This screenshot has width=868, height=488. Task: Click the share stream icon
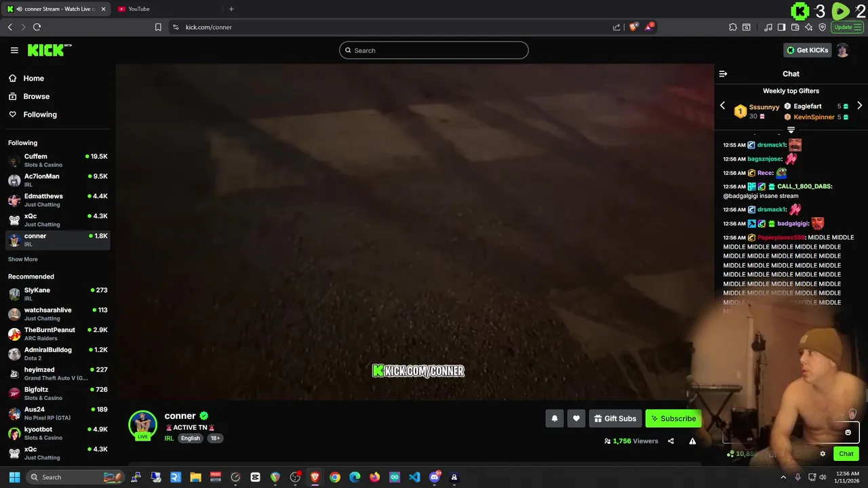(x=671, y=441)
